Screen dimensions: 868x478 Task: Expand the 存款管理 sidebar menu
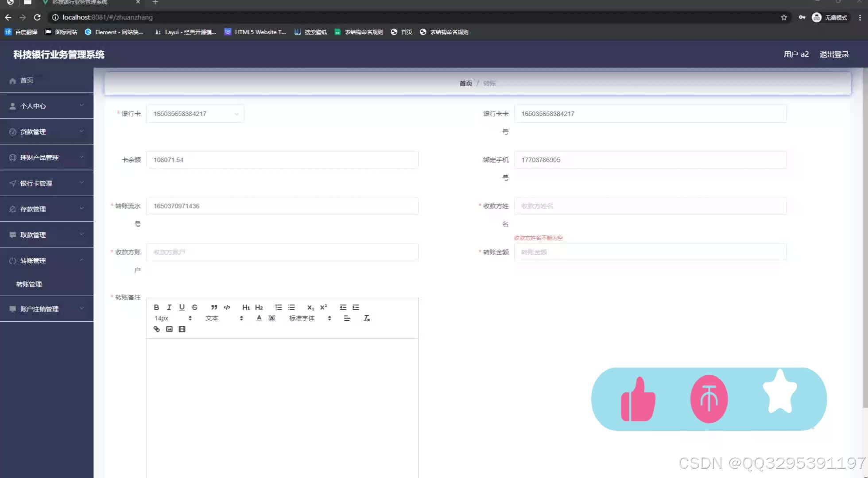(x=46, y=209)
